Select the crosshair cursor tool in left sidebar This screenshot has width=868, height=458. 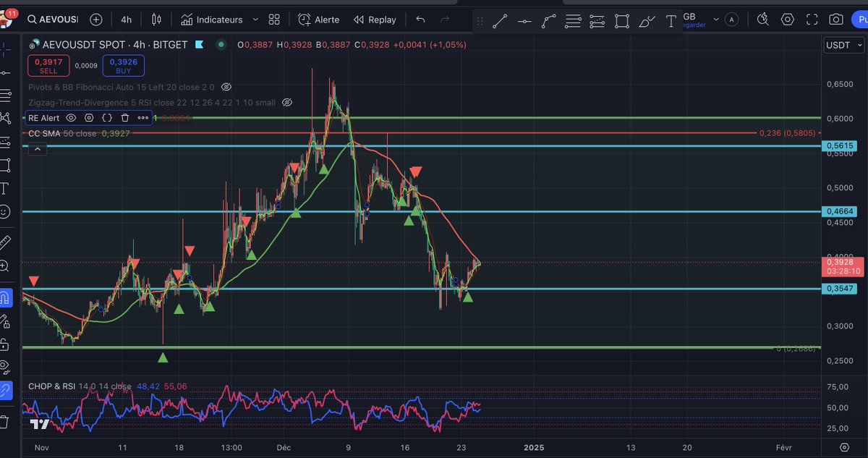pyautogui.click(x=6, y=49)
